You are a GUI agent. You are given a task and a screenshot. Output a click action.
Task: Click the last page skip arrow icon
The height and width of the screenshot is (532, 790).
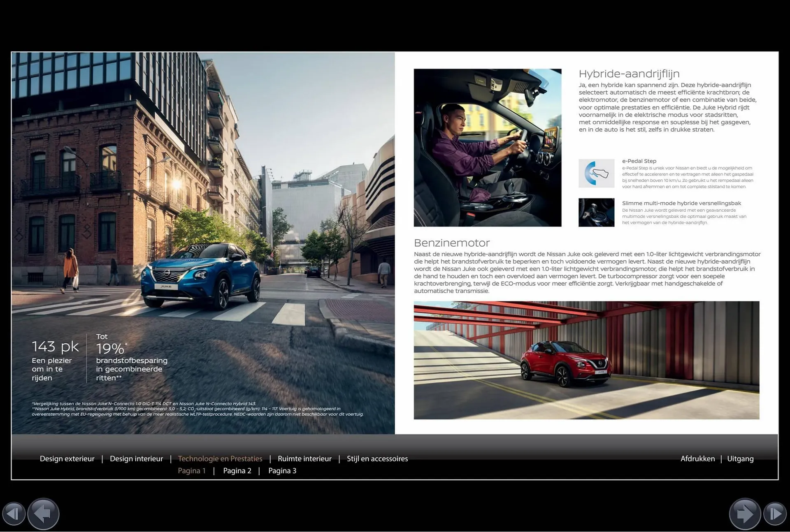(x=775, y=513)
